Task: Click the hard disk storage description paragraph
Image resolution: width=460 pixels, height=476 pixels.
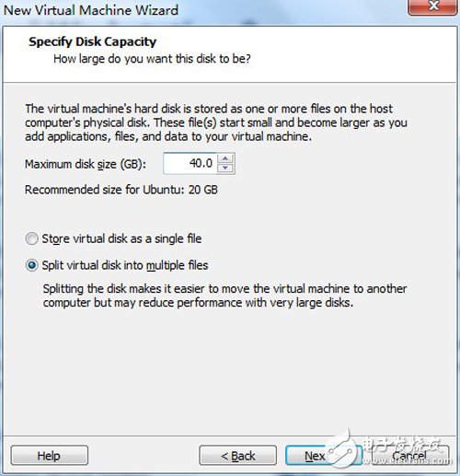Action: [x=216, y=122]
